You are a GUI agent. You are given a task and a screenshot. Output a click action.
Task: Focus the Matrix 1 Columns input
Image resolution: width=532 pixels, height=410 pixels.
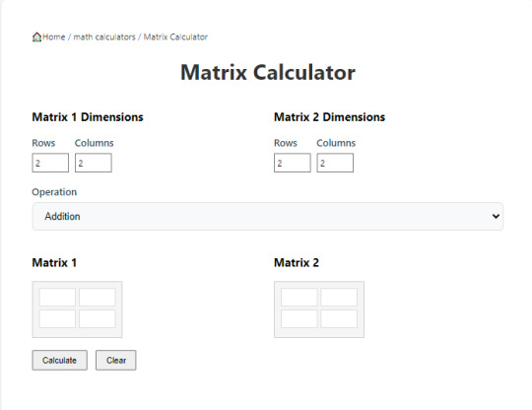(94, 163)
